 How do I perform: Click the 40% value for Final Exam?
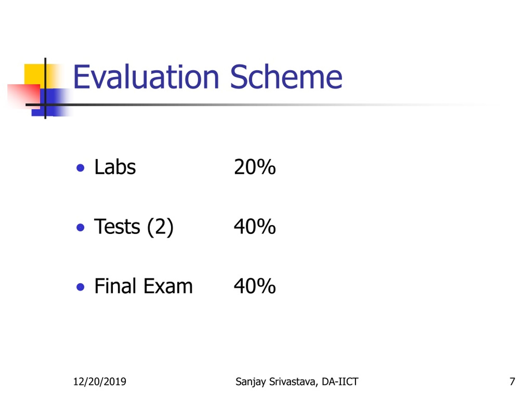(x=255, y=286)
